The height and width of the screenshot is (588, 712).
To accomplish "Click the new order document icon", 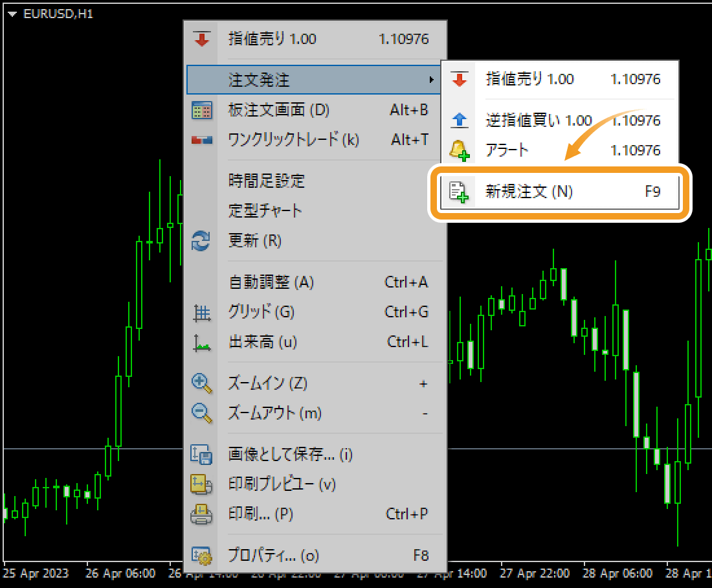I will point(459,192).
